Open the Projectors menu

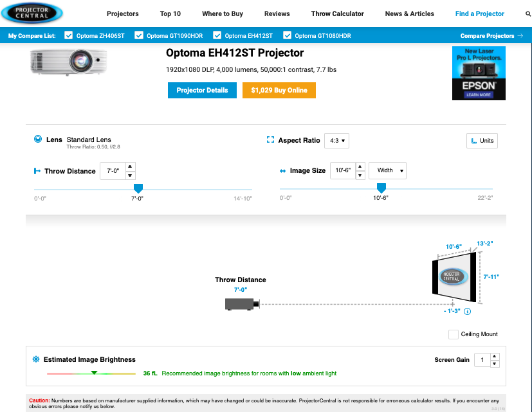[123, 14]
